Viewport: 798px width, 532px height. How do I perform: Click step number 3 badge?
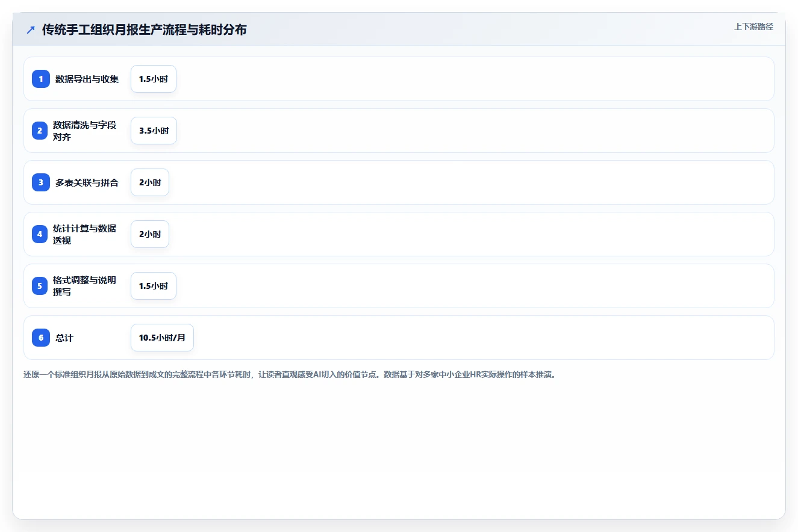[x=41, y=182]
